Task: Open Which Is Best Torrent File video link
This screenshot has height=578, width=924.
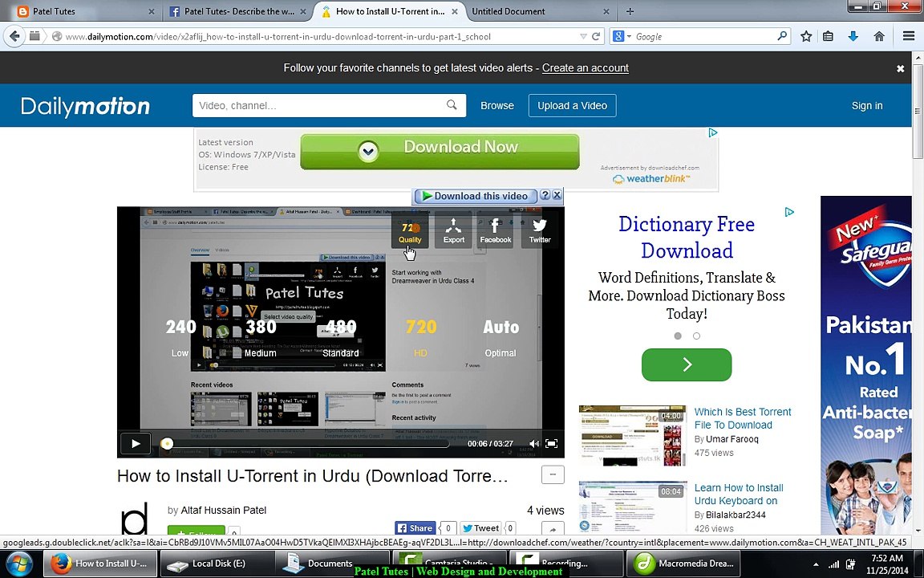Action: [x=743, y=418]
